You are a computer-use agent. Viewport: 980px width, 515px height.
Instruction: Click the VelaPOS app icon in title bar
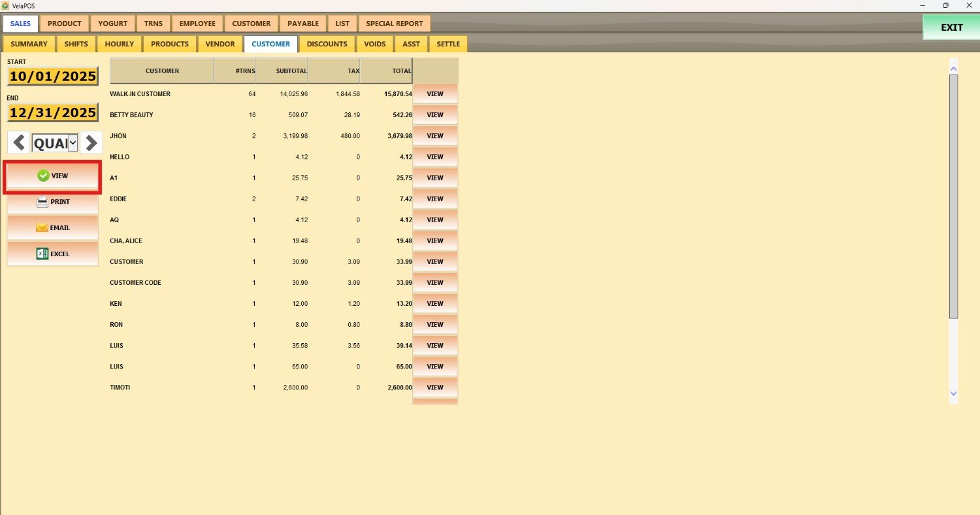pos(6,5)
